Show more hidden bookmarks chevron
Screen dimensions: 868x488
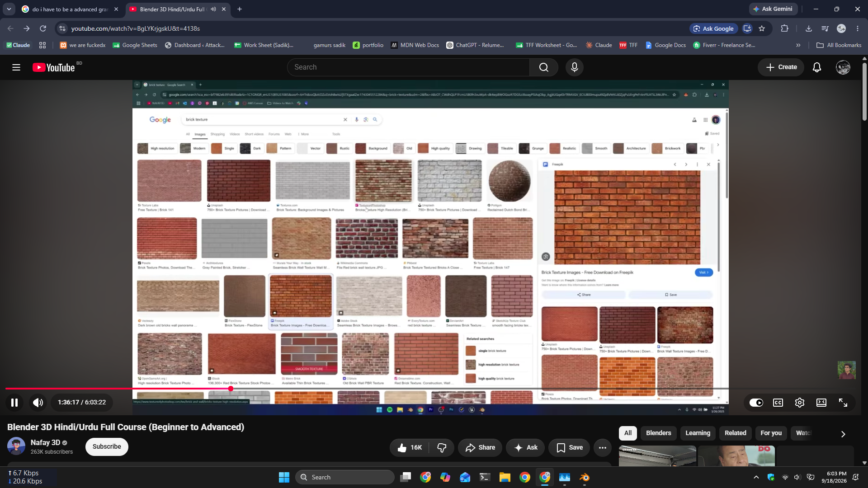tap(798, 45)
